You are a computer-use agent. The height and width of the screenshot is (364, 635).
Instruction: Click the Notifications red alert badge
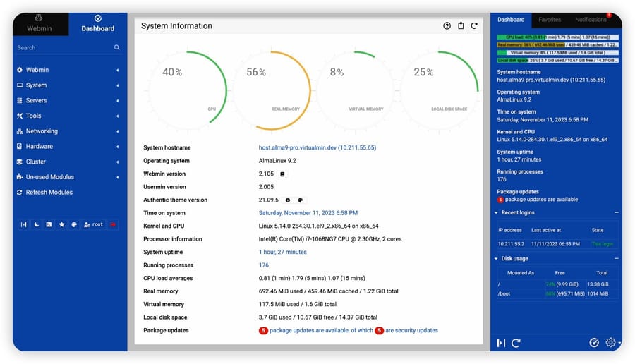609,16
